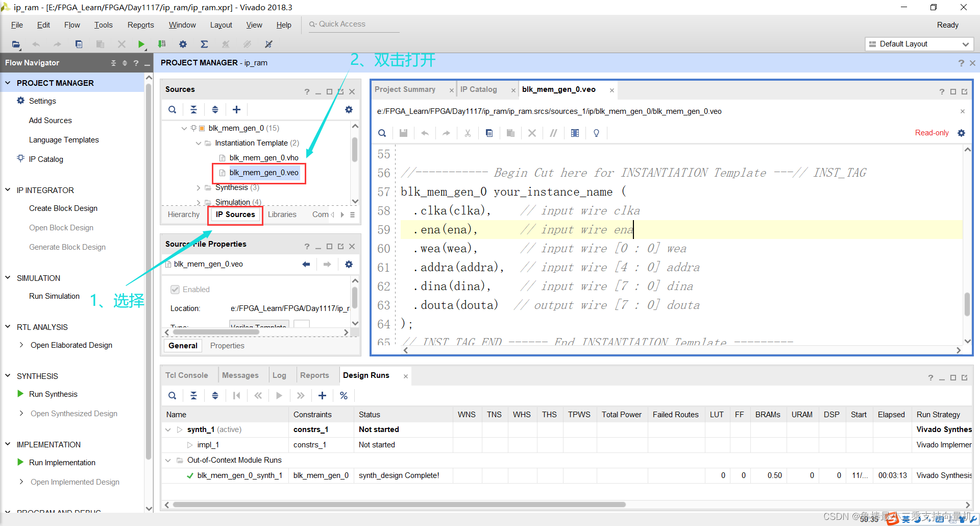Click Create Block Design
This screenshot has width=980, height=526.
(x=63, y=208)
